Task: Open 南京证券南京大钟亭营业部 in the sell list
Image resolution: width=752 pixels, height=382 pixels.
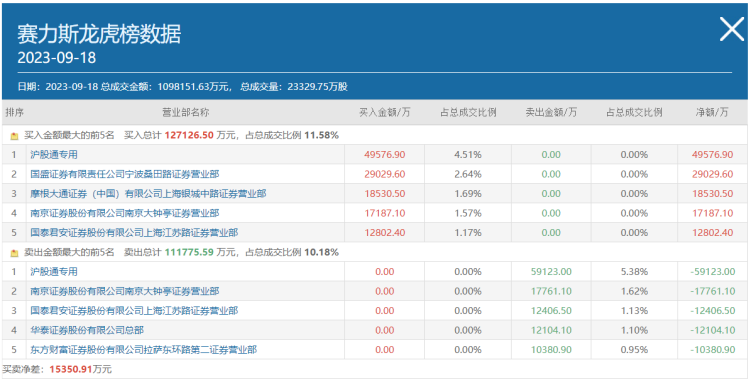Action: (x=125, y=291)
